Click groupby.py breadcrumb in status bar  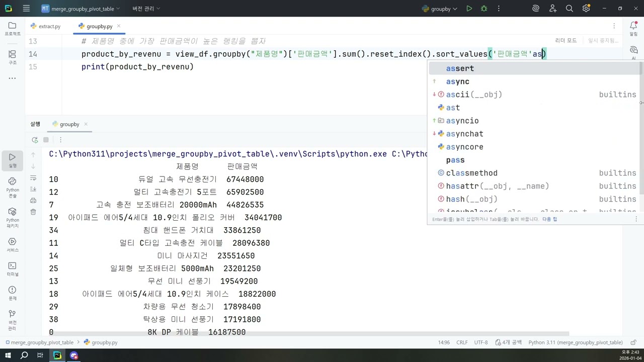click(x=101, y=342)
